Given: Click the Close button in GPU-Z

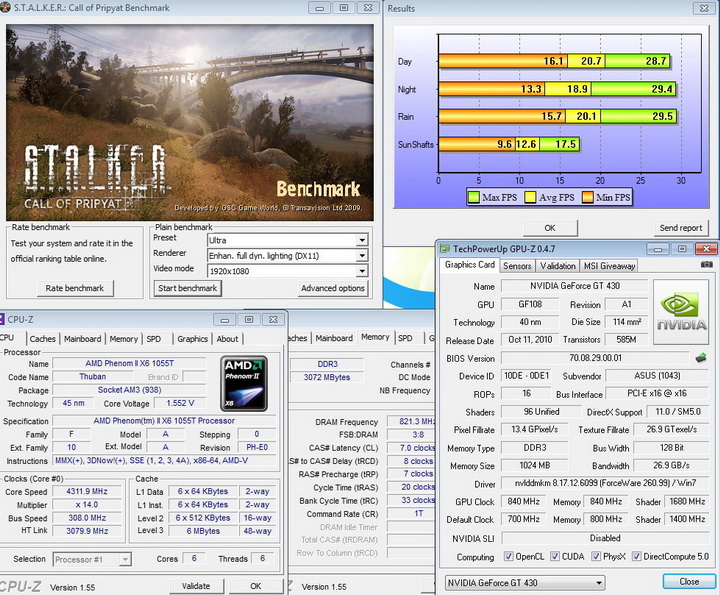Looking at the screenshot, I should (x=689, y=582).
